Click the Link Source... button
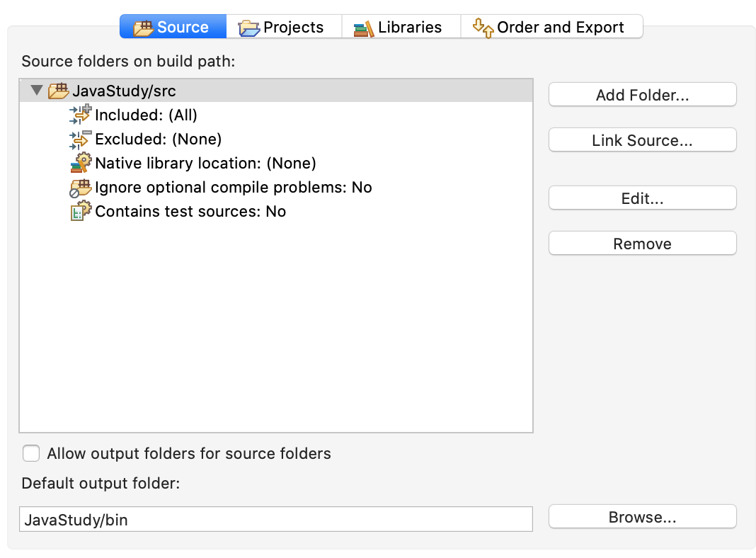 click(642, 140)
